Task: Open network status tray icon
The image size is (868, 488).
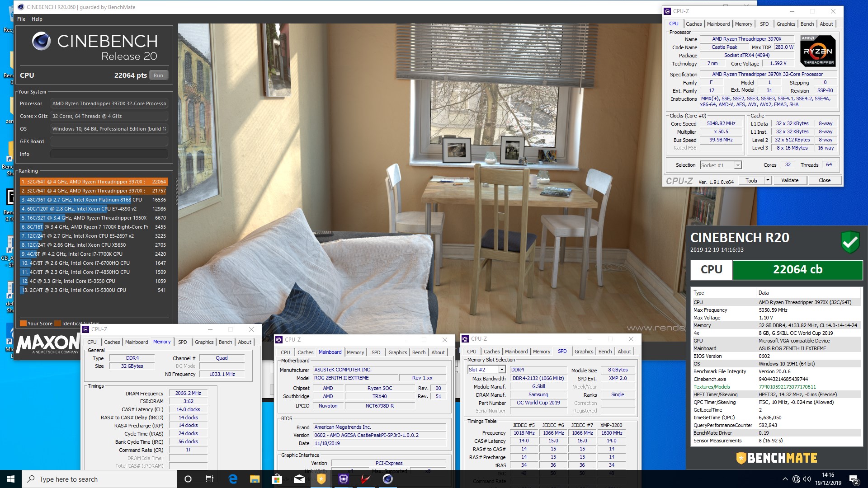Action: point(796,479)
